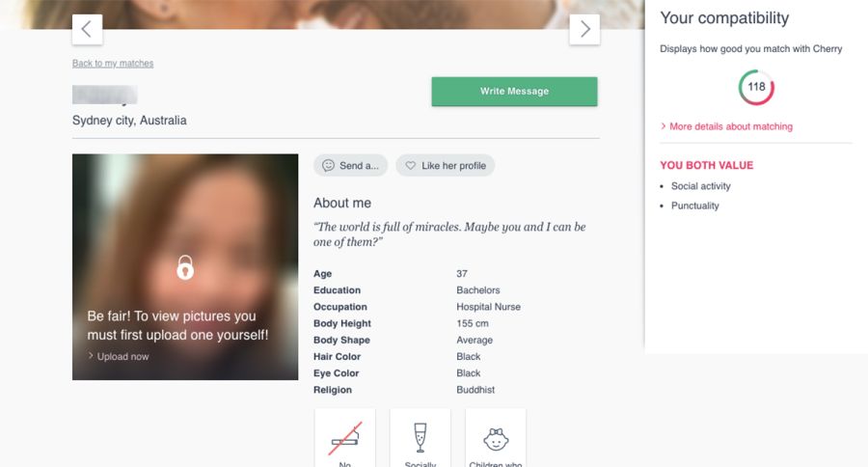
Task: Select the Punctuality shared value
Action: point(694,206)
